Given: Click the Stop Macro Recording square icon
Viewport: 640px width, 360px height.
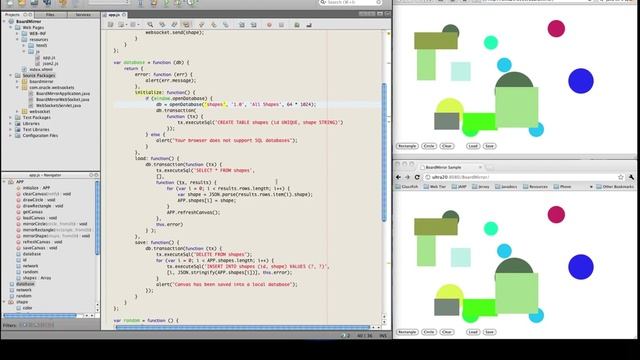Looking at the screenshot, I should point(281,25).
